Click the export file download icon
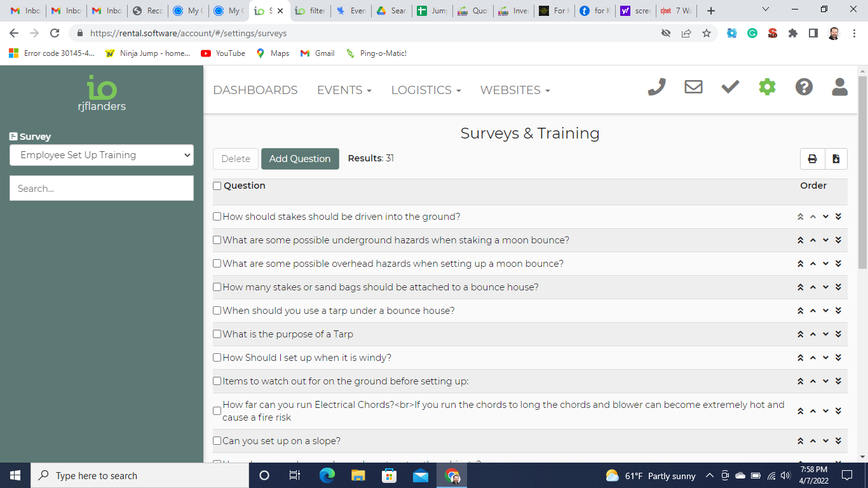This screenshot has height=488, width=868. pos(836,159)
